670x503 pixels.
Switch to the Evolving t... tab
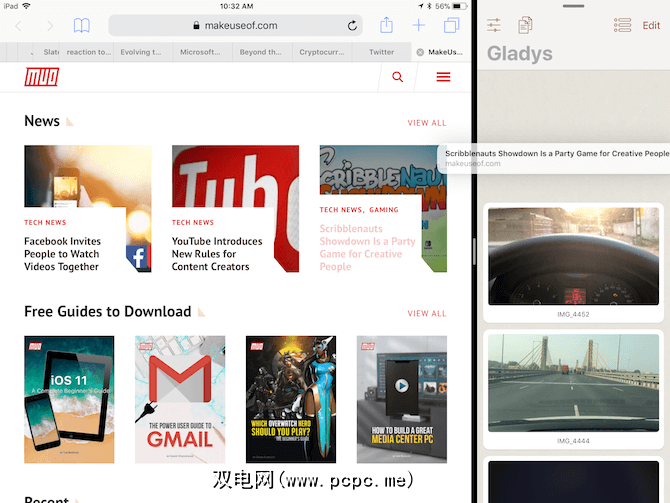(x=141, y=52)
